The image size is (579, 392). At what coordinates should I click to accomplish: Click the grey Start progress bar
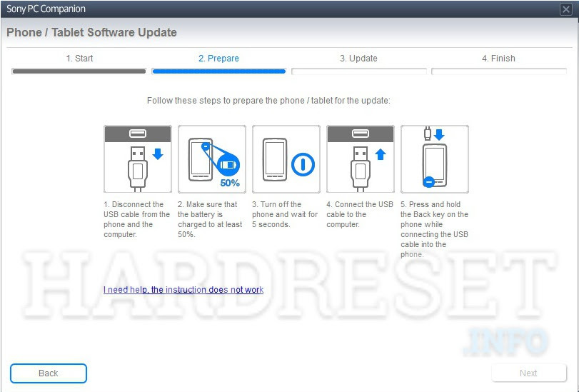[79, 71]
